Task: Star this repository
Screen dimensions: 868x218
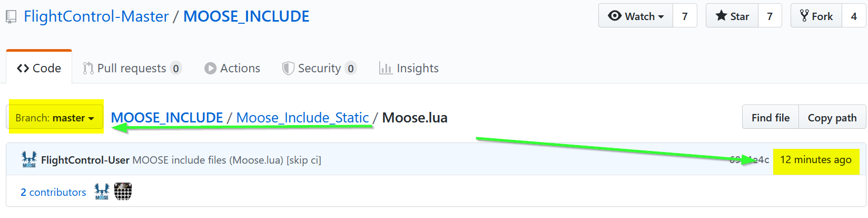Action: point(732,16)
